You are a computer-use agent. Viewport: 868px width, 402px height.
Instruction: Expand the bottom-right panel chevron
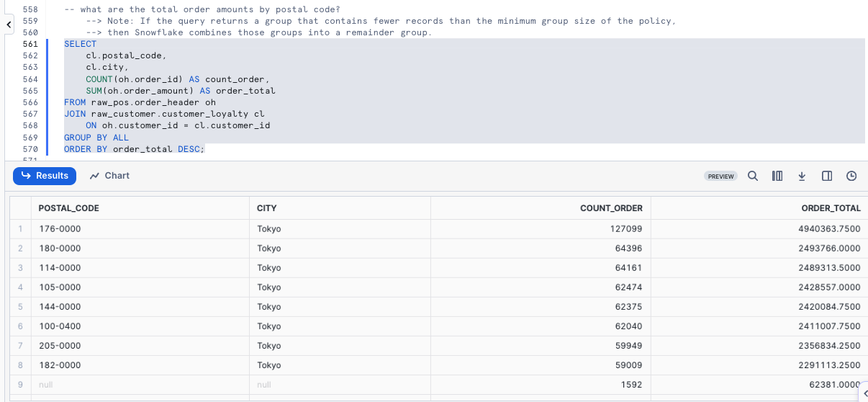[864, 393]
